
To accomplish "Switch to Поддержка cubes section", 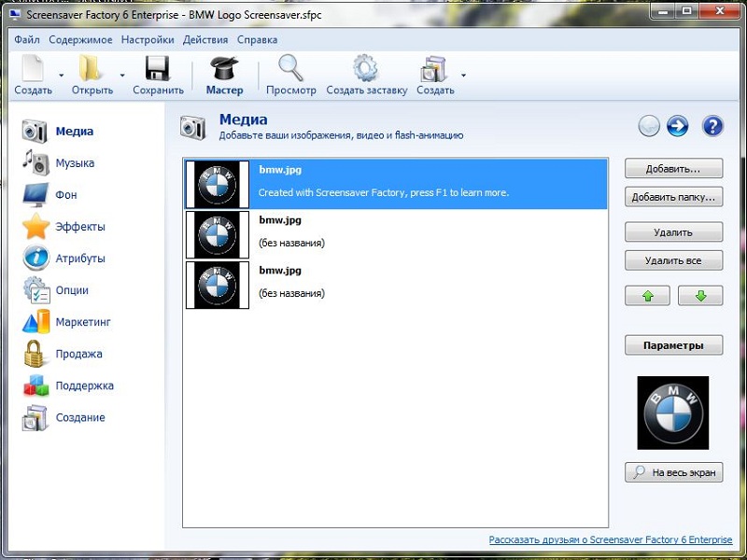I will pyautogui.click(x=35, y=385).
